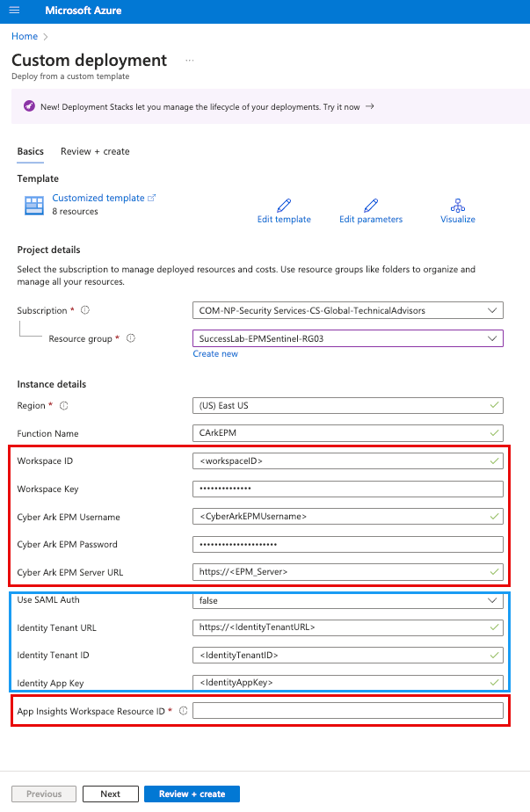This screenshot has width=530, height=812.
Task: Open the Azure portal hamburger menu
Action: point(13,11)
